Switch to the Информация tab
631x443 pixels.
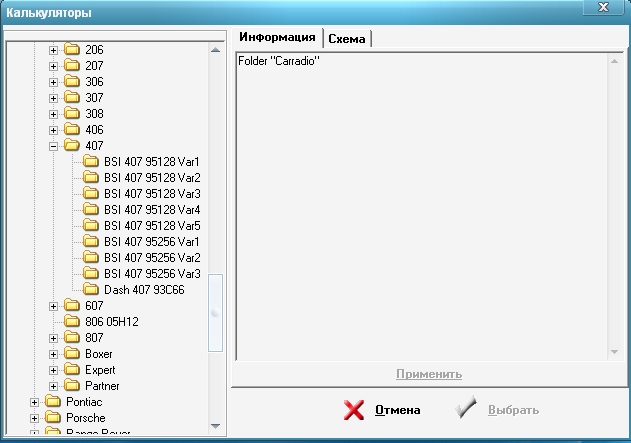tap(277, 37)
